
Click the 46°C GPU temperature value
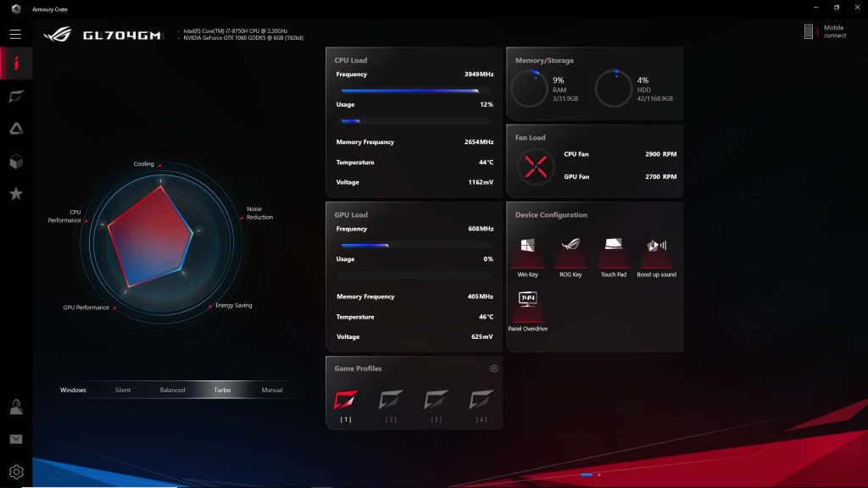[486, 317]
